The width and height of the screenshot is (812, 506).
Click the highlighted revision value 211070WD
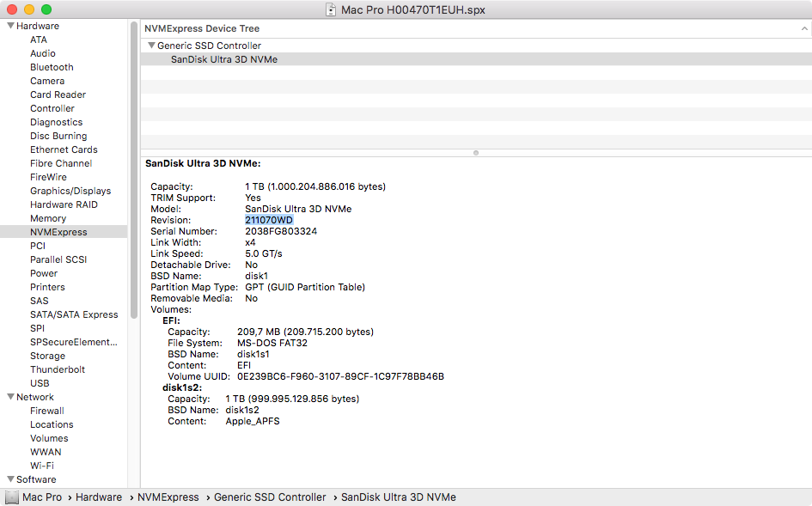pos(269,220)
